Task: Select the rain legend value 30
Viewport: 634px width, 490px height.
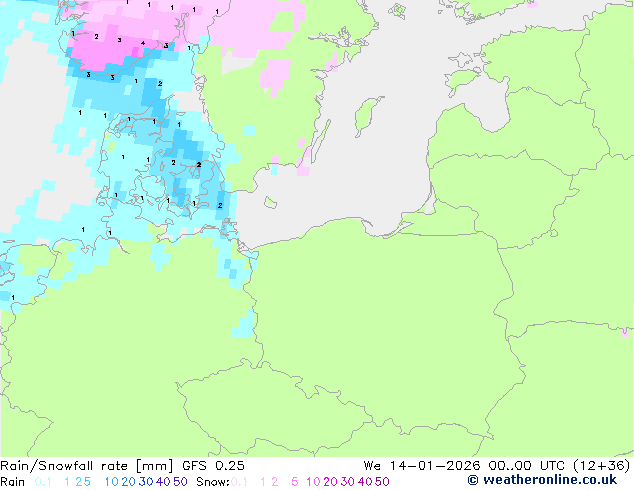Action: pos(146,482)
